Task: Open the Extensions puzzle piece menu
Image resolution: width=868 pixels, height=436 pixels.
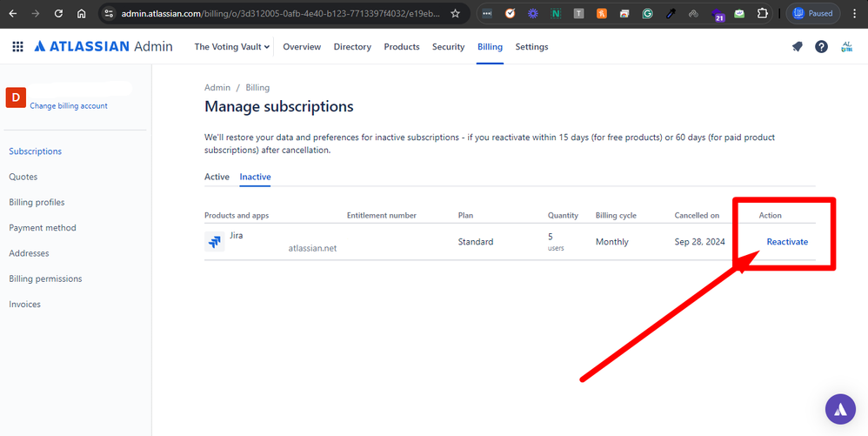Action: pyautogui.click(x=762, y=13)
